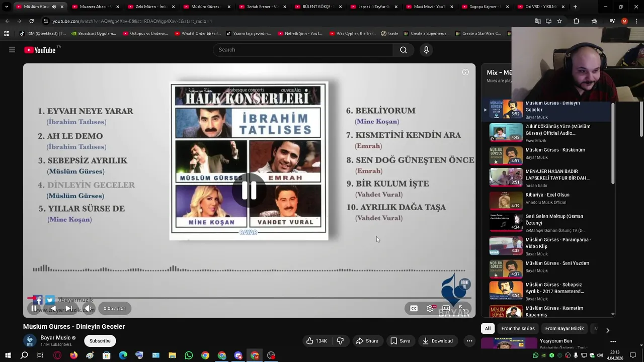Viewport: 644px width, 362px height.
Task: Like the video with 134K likes
Action: 316,341
